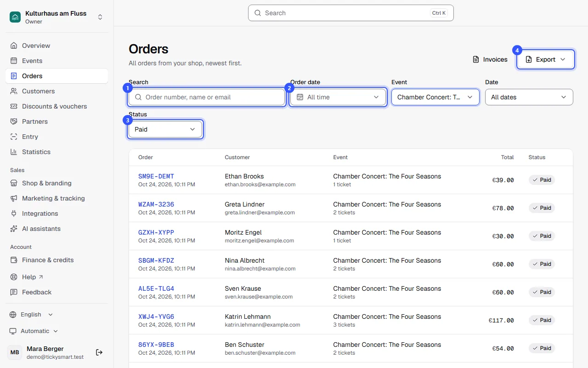Screen dimensions: 588x368
Task: Open the organization switcher chevrons
Action: [x=100, y=17]
